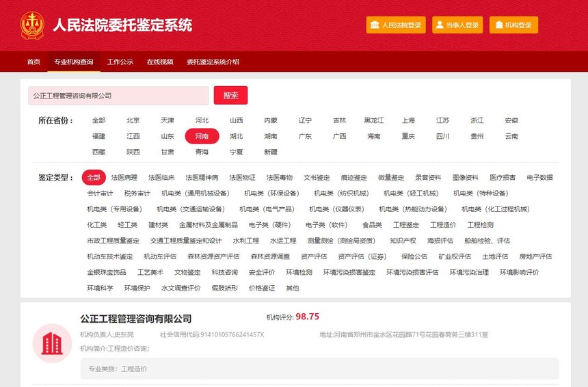Image resolution: width=588 pixels, height=387 pixels.
Task: Select 新疆 province filter
Action: coord(271,152)
